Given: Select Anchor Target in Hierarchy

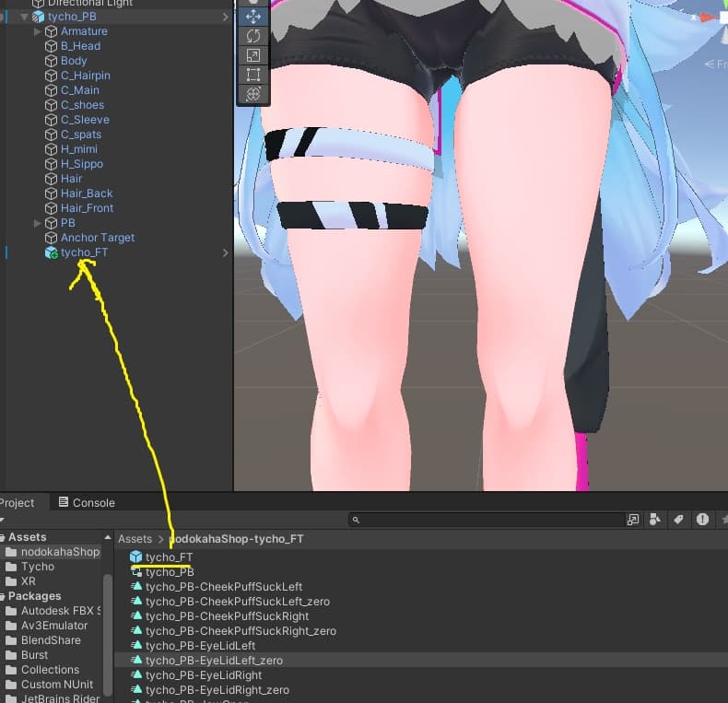Looking at the screenshot, I should (x=98, y=238).
